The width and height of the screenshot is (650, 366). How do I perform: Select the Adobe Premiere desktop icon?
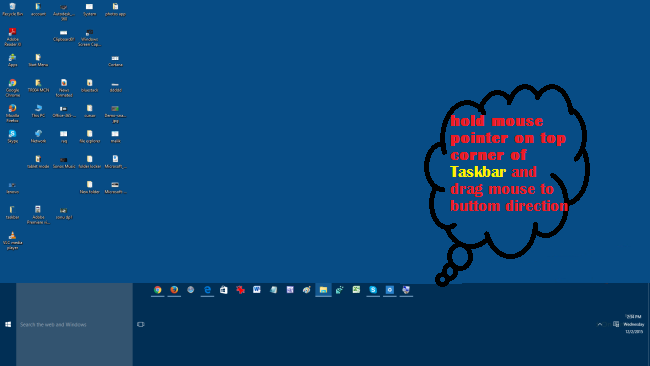tap(38, 215)
